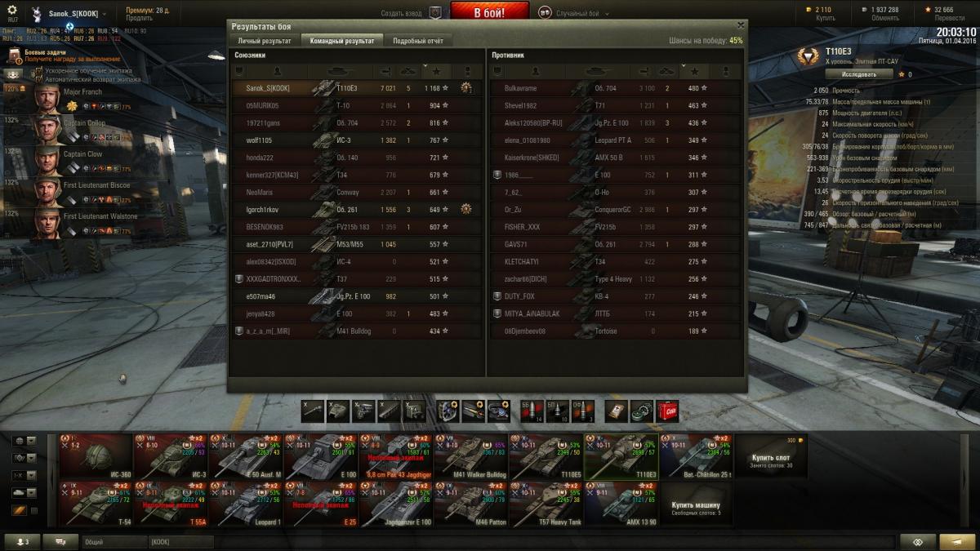
Task: Switch to the Общий chat tab
Action: click(114, 542)
